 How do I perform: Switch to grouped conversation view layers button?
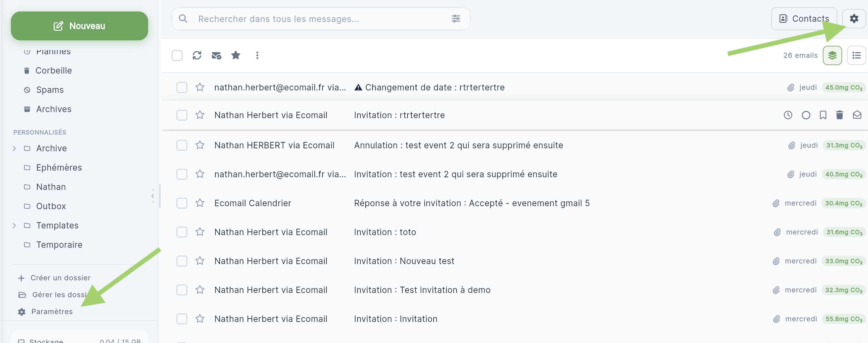click(x=832, y=55)
